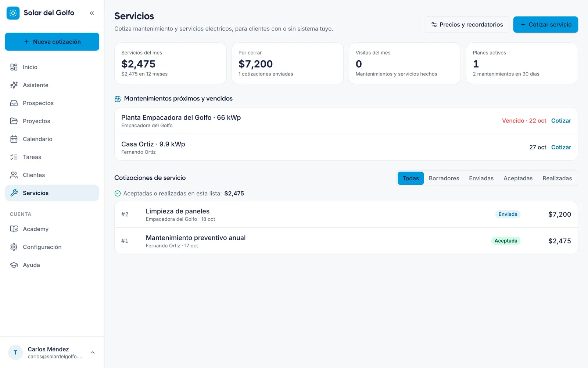Cotizar for Planta Empacadora del Golfo
Viewport: 588px width, 368px height.
pyautogui.click(x=561, y=121)
